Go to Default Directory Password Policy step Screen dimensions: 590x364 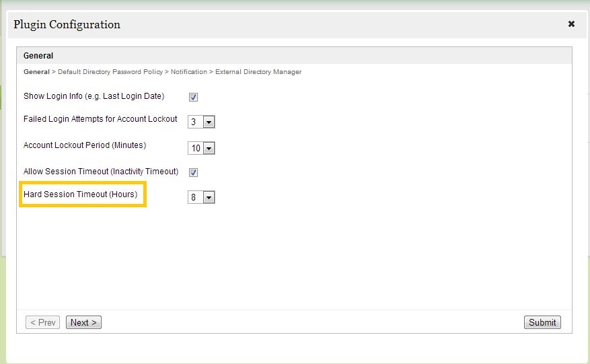[x=111, y=72]
